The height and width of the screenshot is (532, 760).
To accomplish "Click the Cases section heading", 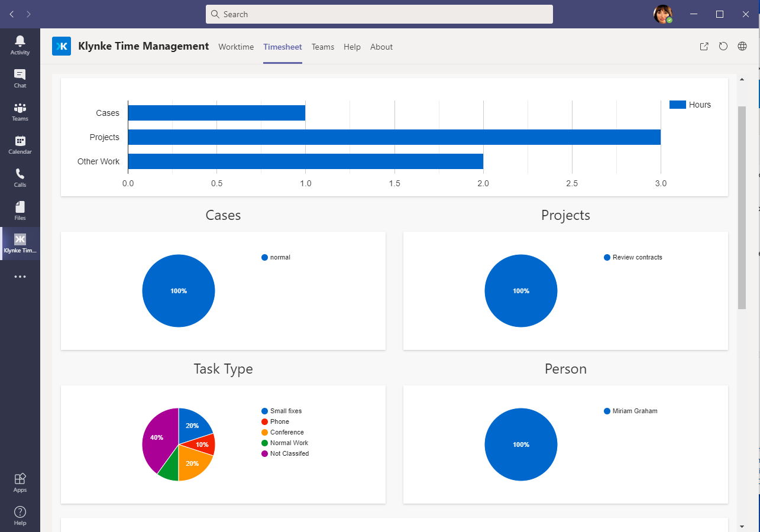I will [223, 215].
